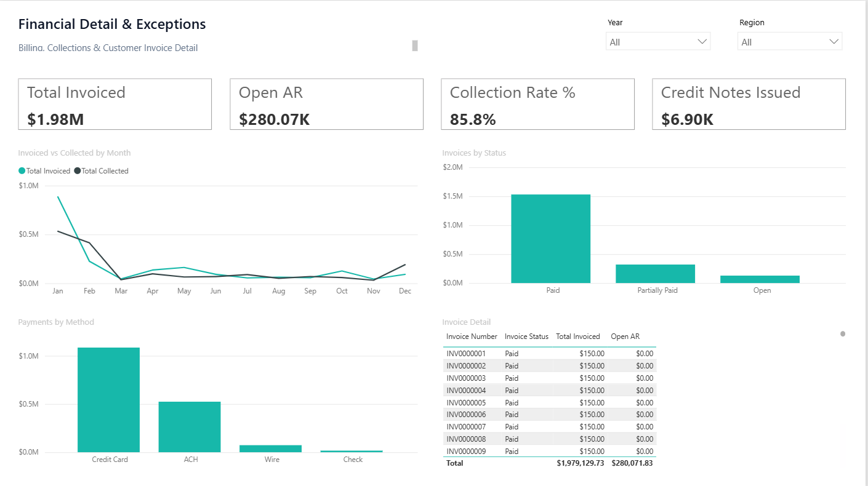Select the Credit Notes Issued card
Viewport: 868px width, 486px height.
click(749, 104)
